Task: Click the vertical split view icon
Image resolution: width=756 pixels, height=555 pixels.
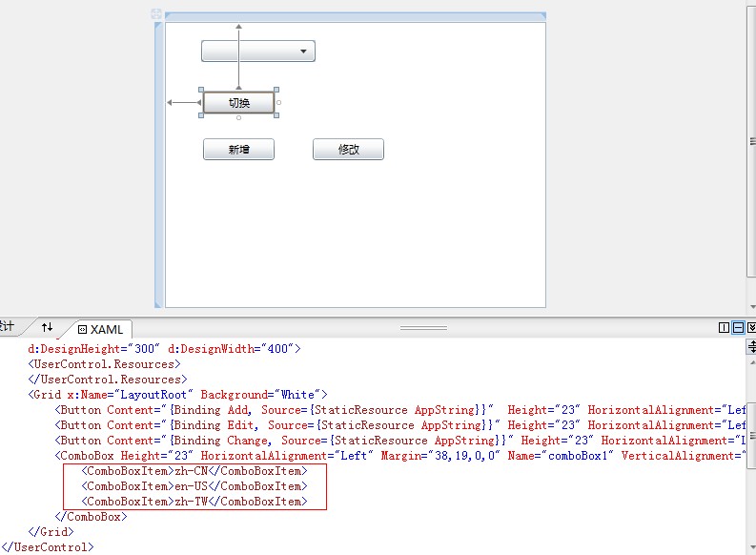Action: 725,327
